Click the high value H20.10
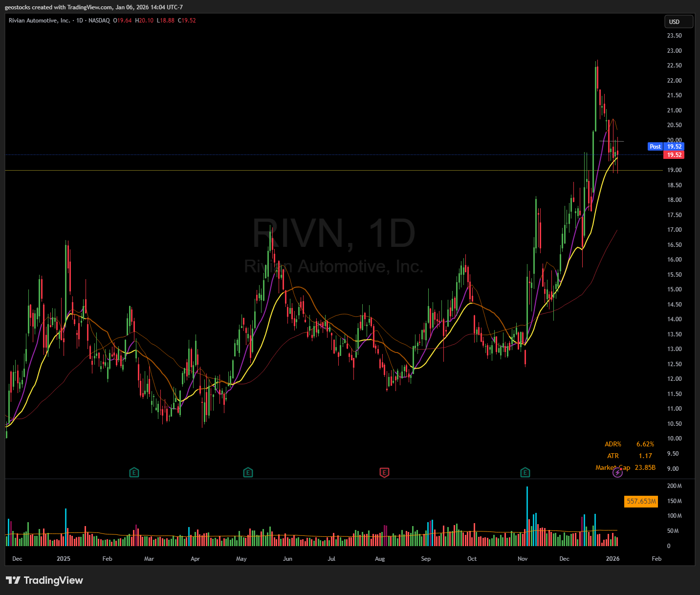 pos(144,21)
